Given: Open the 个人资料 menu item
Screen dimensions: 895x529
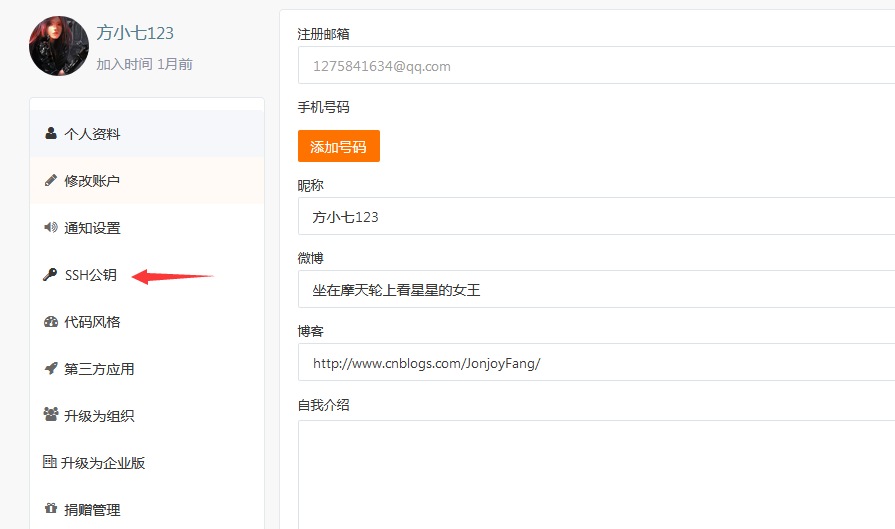Looking at the screenshot, I should pos(147,134).
